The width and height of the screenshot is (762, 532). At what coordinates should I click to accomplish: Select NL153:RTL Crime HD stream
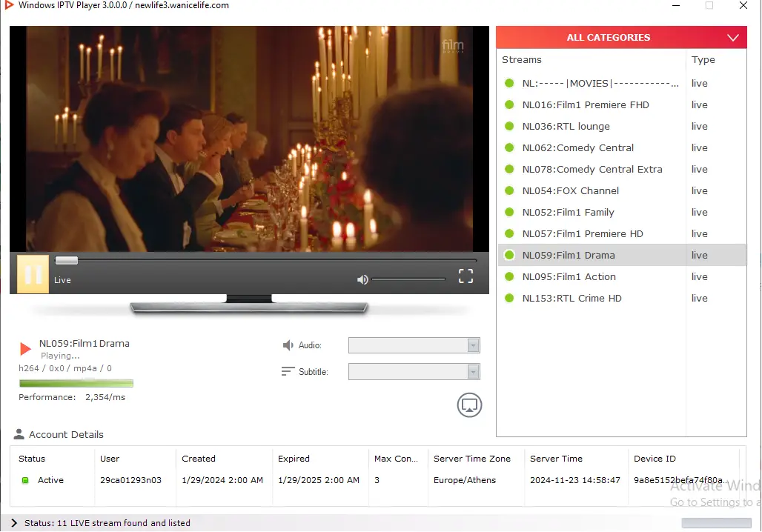tap(622, 298)
